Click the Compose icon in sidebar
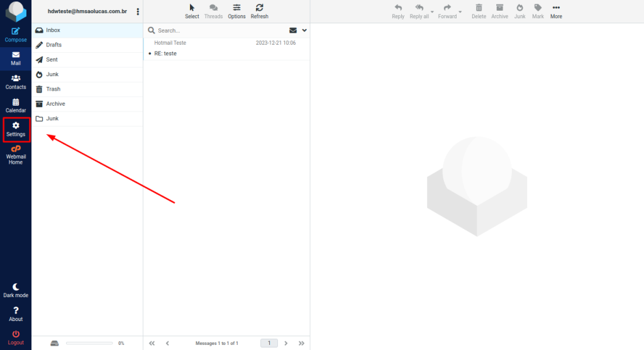The image size is (644, 350). (16, 31)
